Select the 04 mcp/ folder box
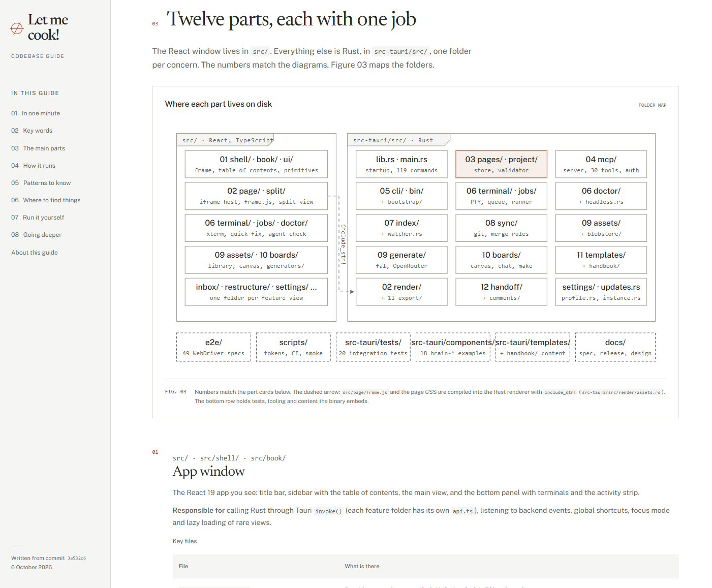The width and height of the screenshot is (712, 588). click(x=601, y=164)
